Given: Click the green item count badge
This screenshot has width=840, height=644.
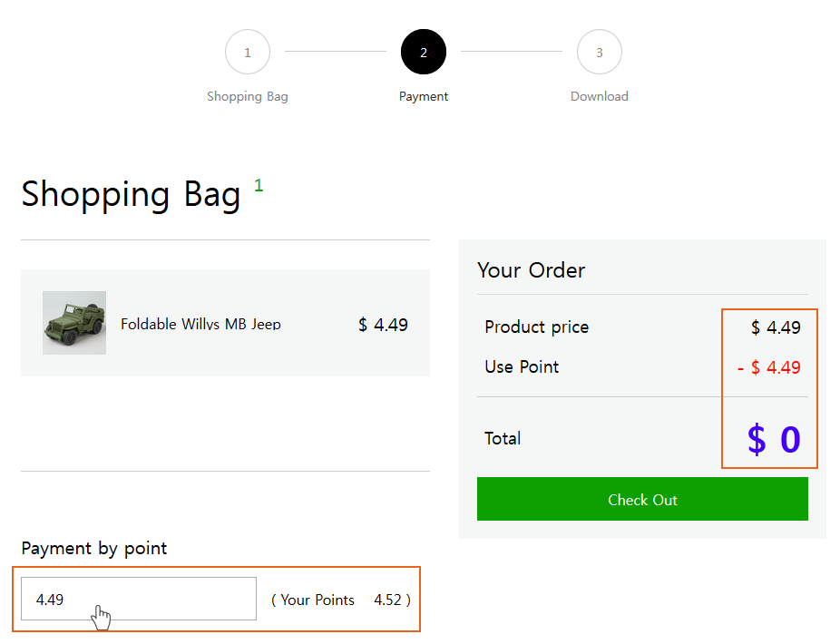Looking at the screenshot, I should click(x=259, y=185).
